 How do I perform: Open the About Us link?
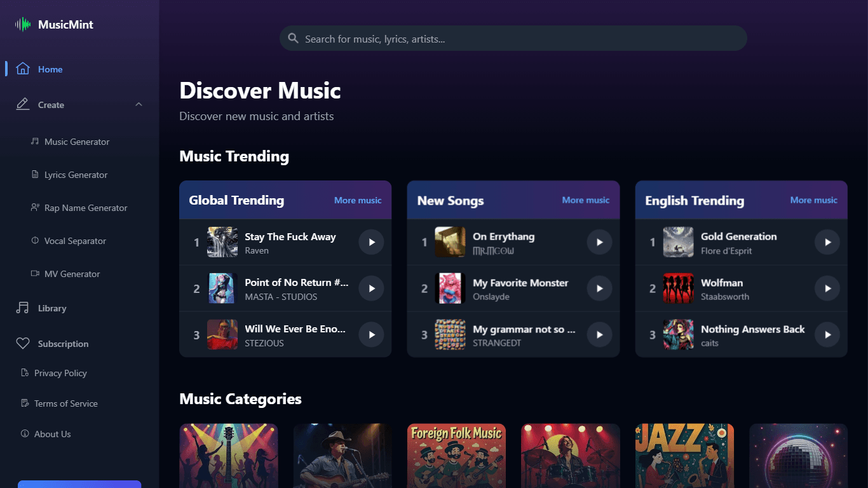click(52, 434)
